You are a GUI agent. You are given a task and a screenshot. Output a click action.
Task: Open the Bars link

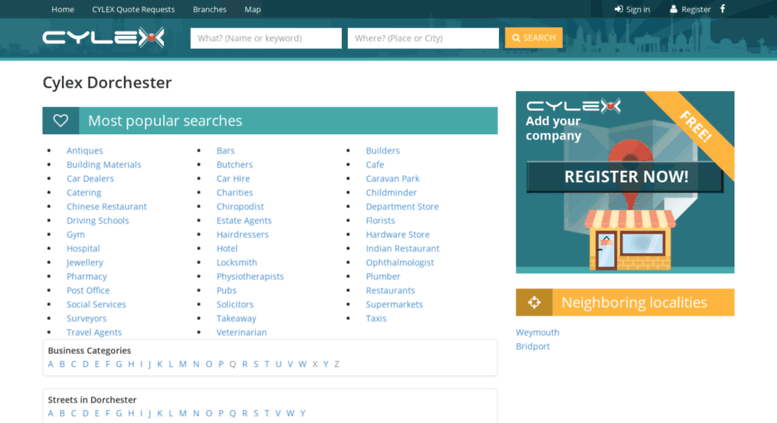(x=225, y=151)
